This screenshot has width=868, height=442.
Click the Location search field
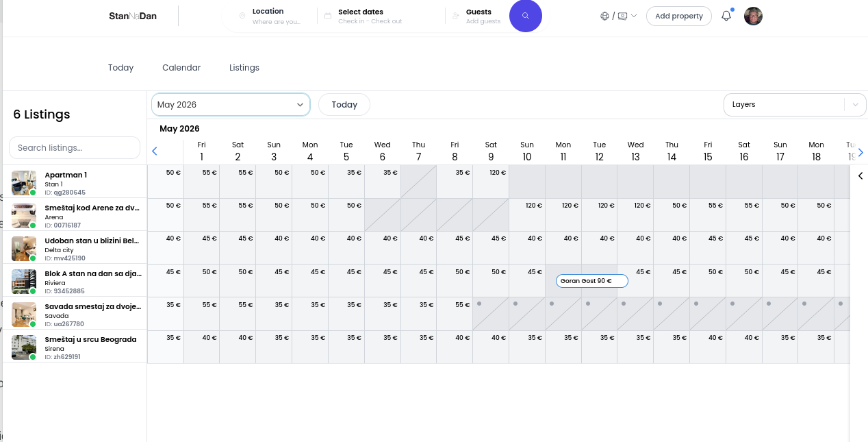pyautogui.click(x=277, y=16)
